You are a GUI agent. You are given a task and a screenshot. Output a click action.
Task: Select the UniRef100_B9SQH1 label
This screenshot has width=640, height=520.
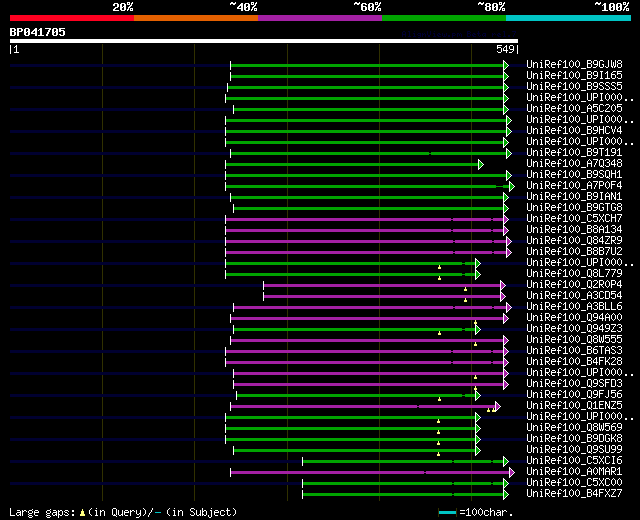pyautogui.click(x=574, y=174)
